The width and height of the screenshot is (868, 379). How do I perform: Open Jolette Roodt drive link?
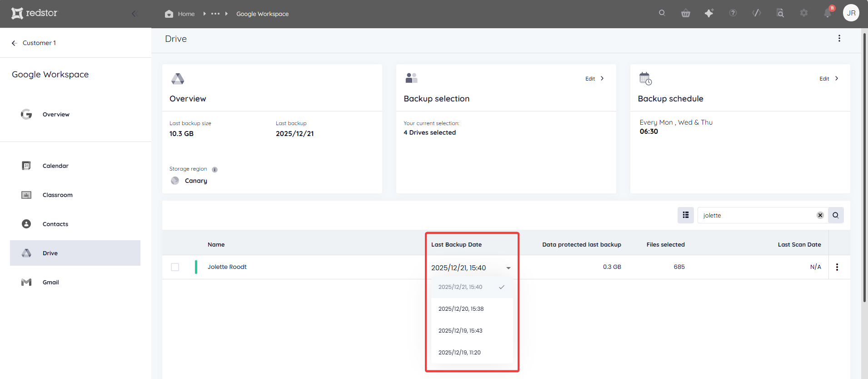[227, 267]
